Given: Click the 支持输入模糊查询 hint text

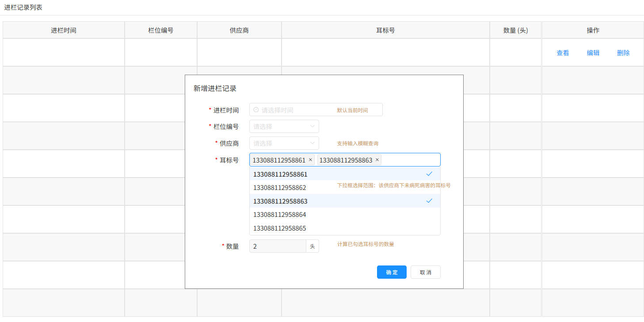Looking at the screenshot, I should click(358, 144).
